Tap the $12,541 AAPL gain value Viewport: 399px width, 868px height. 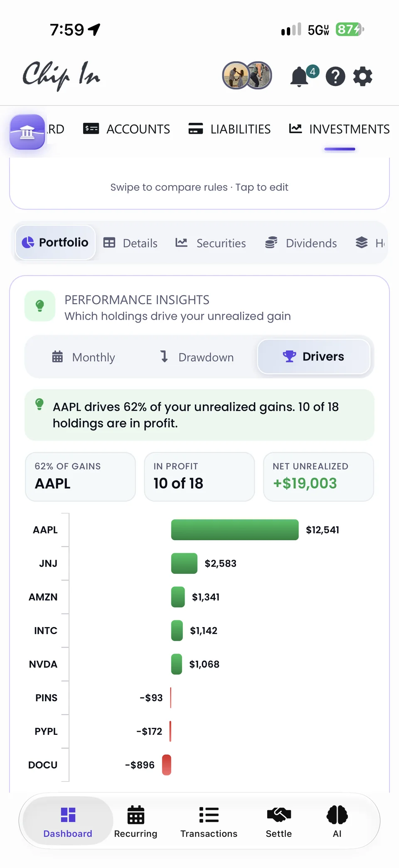[323, 530]
